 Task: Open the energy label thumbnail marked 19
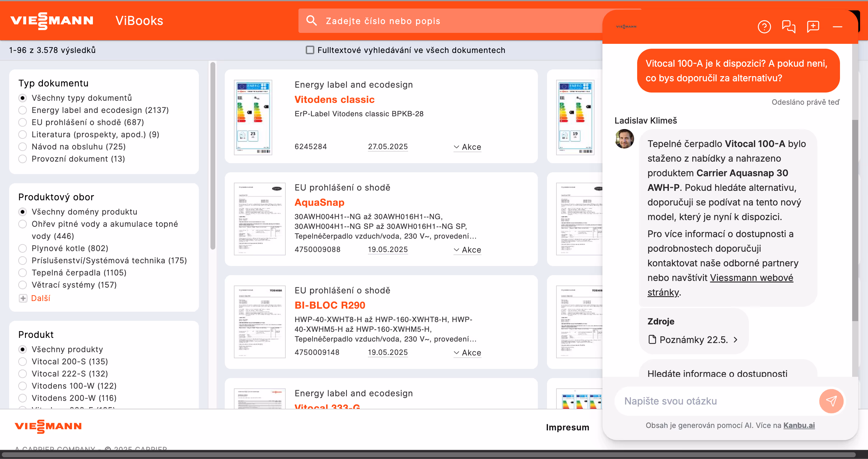click(x=575, y=117)
